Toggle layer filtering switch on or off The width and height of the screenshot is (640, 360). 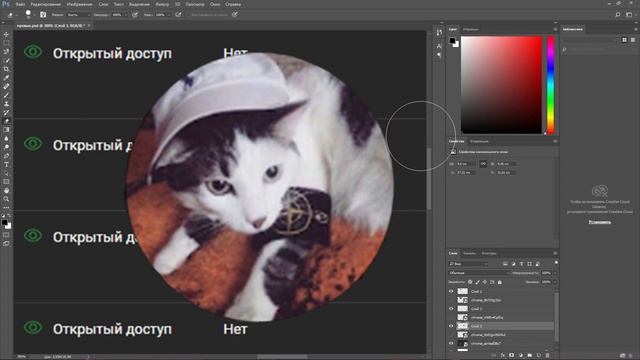click(x=556, y=263)
